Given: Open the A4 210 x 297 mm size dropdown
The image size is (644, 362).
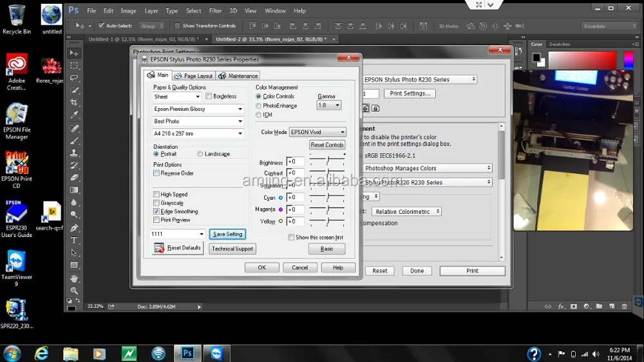Looking at the screenshot, I should pyautogui.click(x=198, y=133).
